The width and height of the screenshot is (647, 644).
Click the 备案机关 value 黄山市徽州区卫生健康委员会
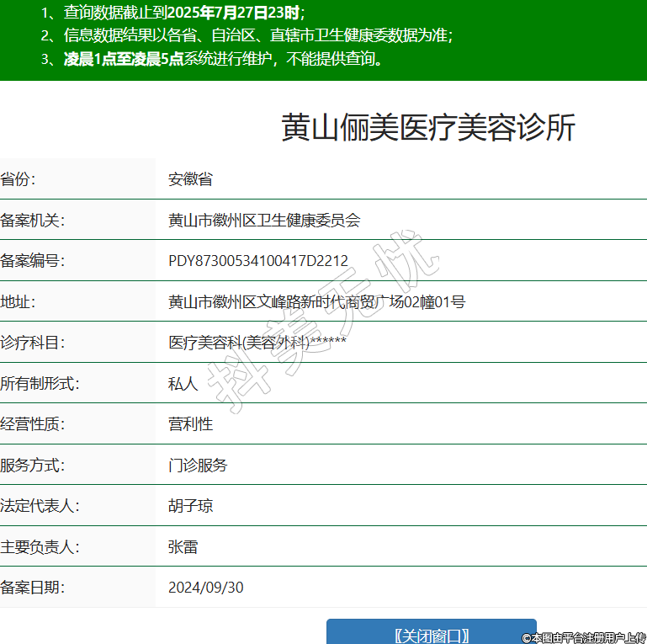click(x=264, y=221)
